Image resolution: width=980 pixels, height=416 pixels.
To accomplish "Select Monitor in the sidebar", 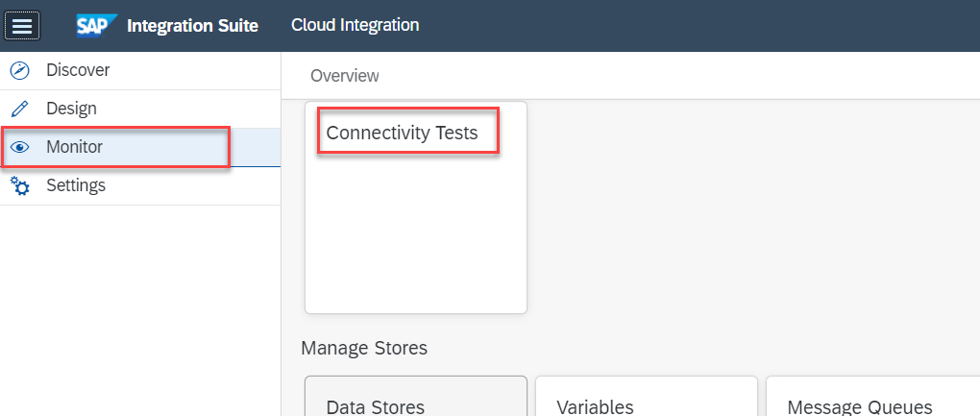I will point(74,147).
